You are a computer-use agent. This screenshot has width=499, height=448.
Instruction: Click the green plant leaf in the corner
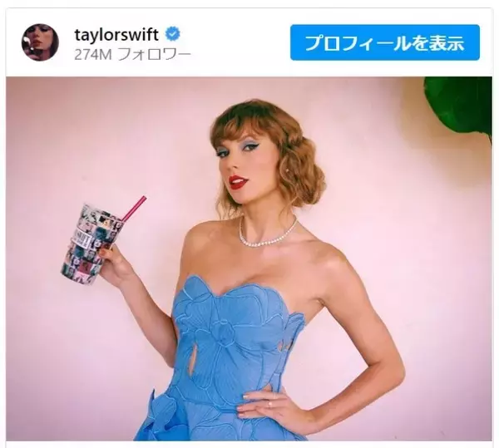pyautogui.click(x=458, y=106)
